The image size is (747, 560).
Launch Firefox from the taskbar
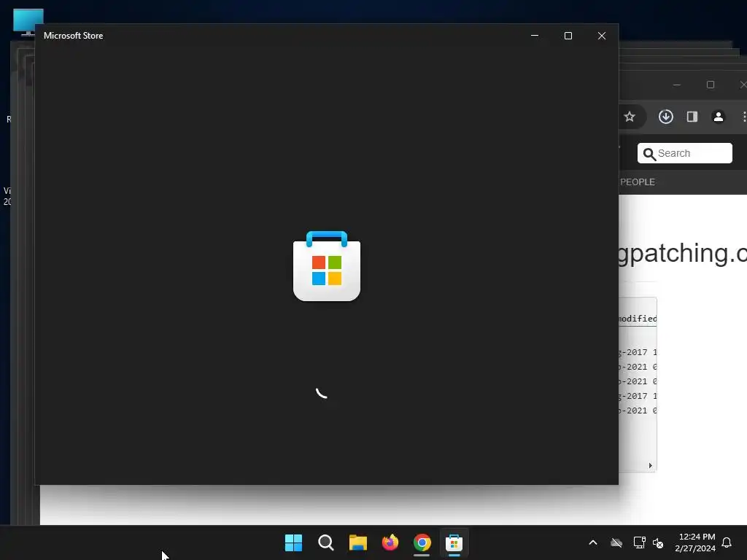pos(390,542)
